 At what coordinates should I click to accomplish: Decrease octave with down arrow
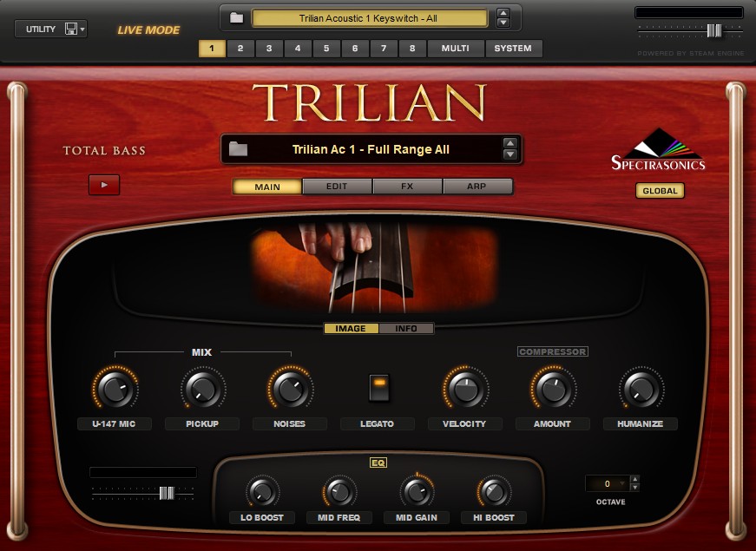click(635, 488)
